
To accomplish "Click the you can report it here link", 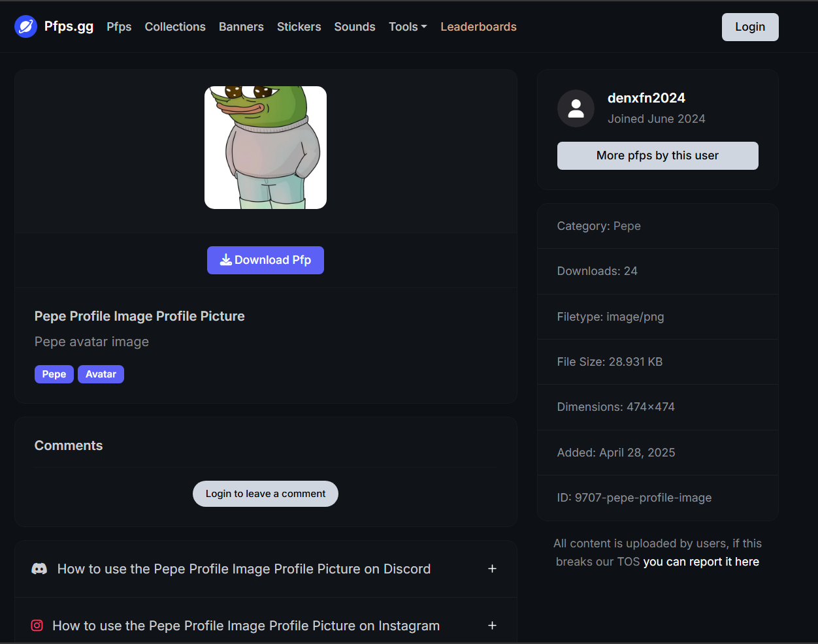I will point(701,562).
